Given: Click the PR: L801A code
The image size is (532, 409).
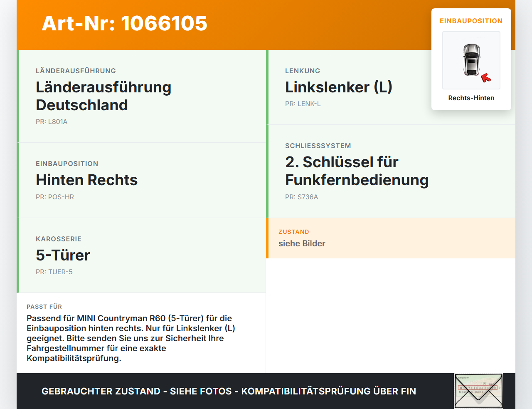Looking at the screenshot, I should [x=52, y=122].
